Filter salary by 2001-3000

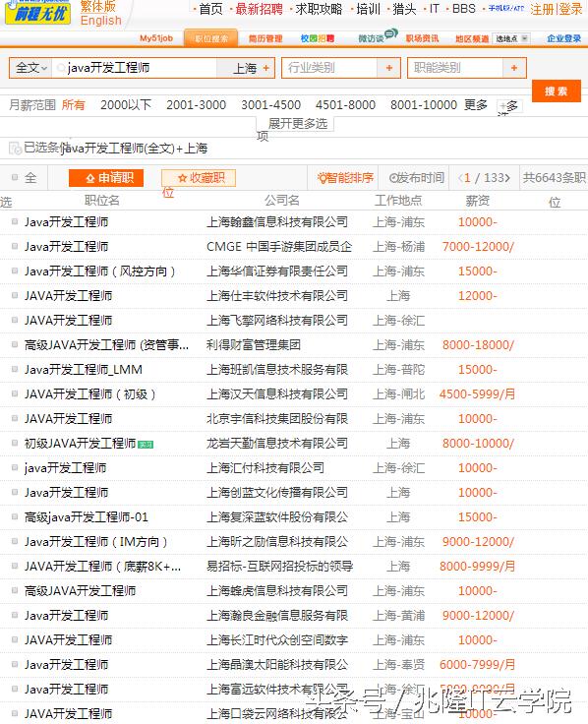(x=196, y=105)
